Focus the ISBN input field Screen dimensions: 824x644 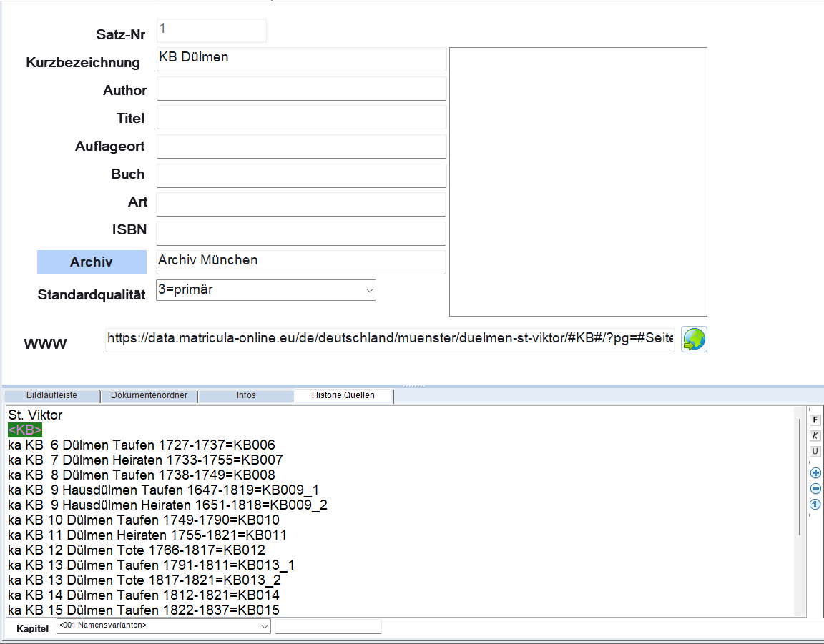click(x=300, y=233)
